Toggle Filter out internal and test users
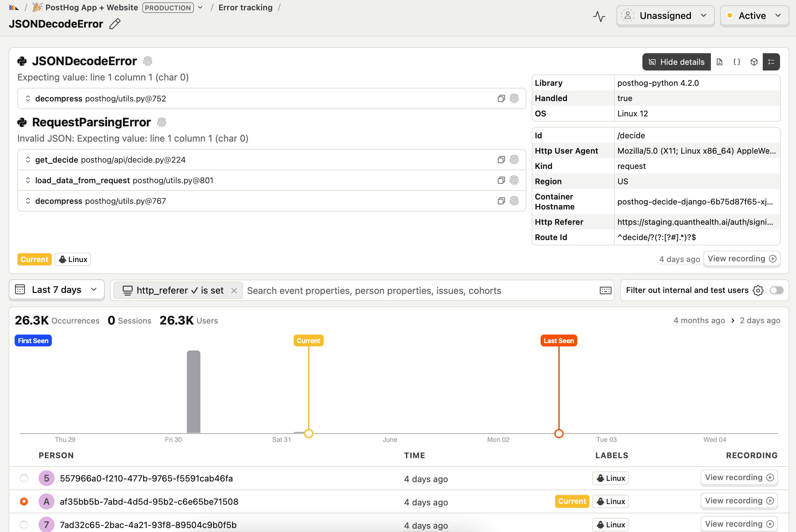796x532 pixels. (776, 290)
